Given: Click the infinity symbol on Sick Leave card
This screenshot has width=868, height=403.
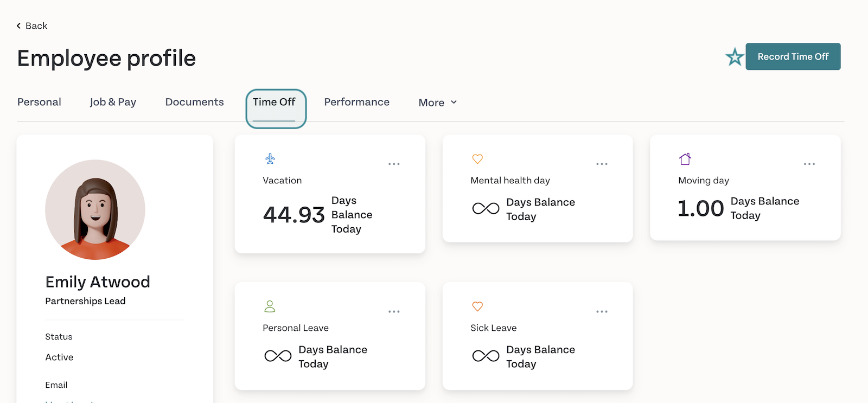Looking at the screenshot, I should [x=486, y=356].
